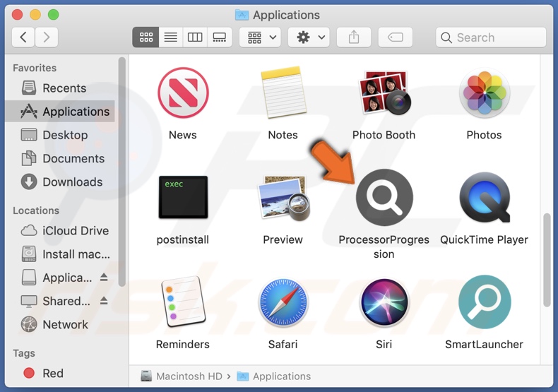Screen dimensions: 558x392
Task: Click the sidebar vertical scrollbar
Action: click(x=122, y=172)
